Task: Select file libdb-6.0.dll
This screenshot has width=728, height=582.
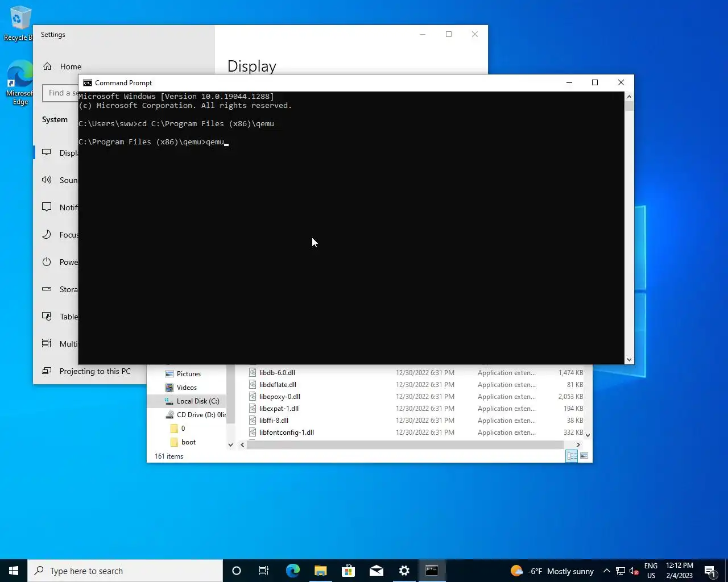Action: click(277, 373)
